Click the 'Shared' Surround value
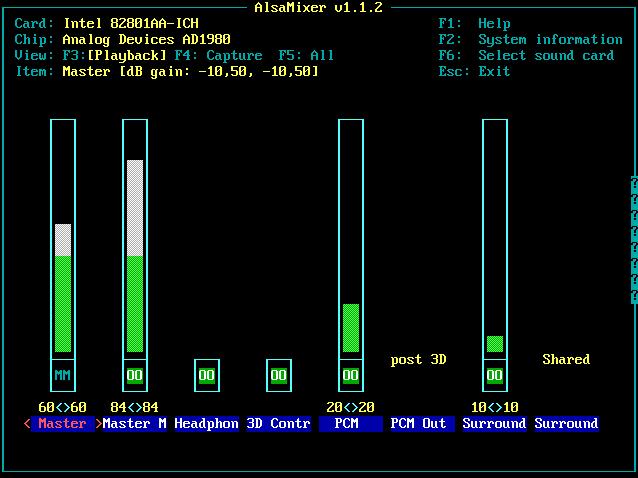Viewport: 638px width, 478px height. [566, 359]
